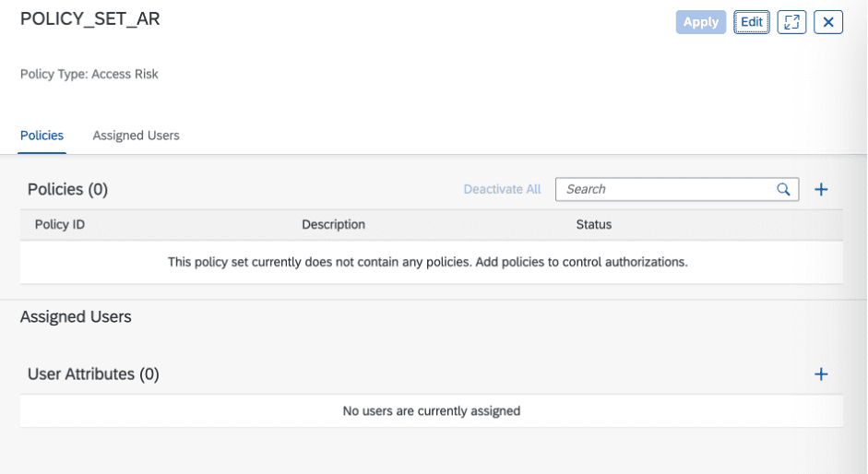868x474 pixels.
Task: Add a policy with the plus icon
Action: pos(821,189)
